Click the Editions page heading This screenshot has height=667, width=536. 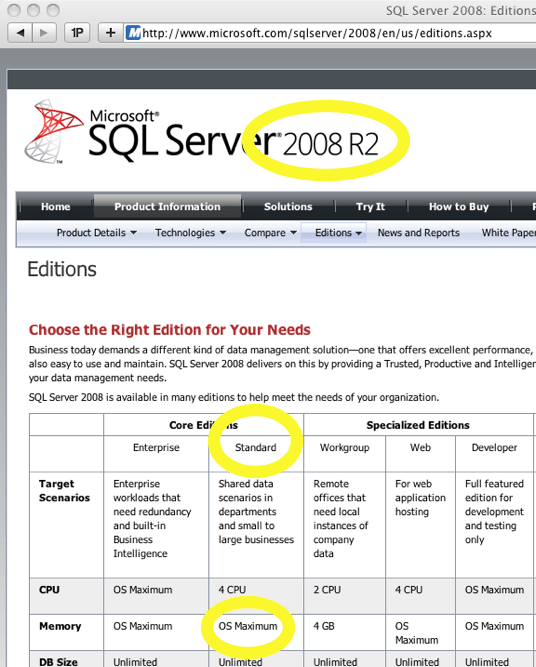point(62,269)
